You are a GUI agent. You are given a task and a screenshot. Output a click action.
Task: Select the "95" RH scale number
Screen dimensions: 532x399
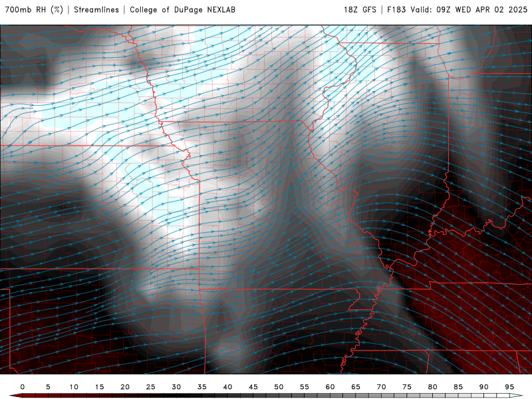pyautogui.click(x=509, y=387)
